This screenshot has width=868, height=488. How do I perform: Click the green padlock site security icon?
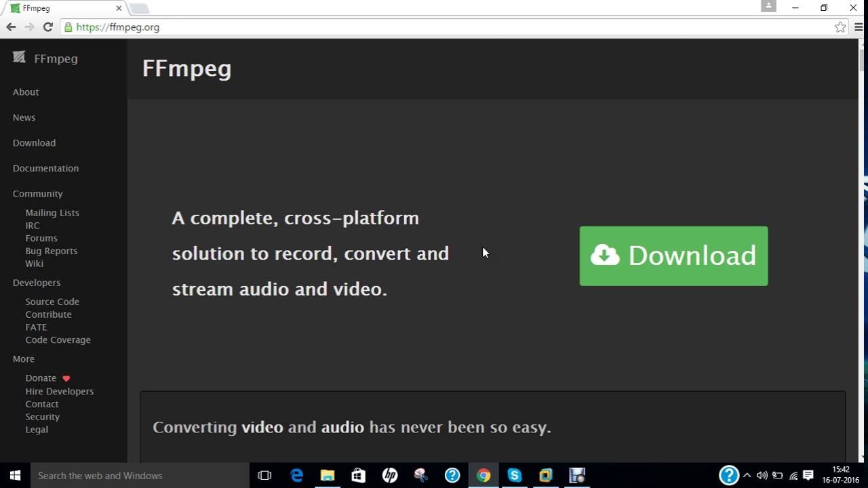point(68,27)
